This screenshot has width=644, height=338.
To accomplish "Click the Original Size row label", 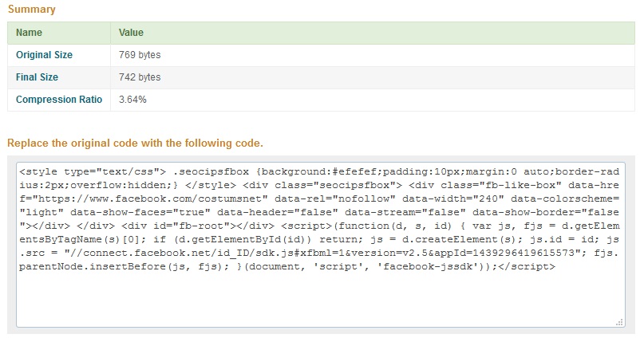I will pos(44,55).
